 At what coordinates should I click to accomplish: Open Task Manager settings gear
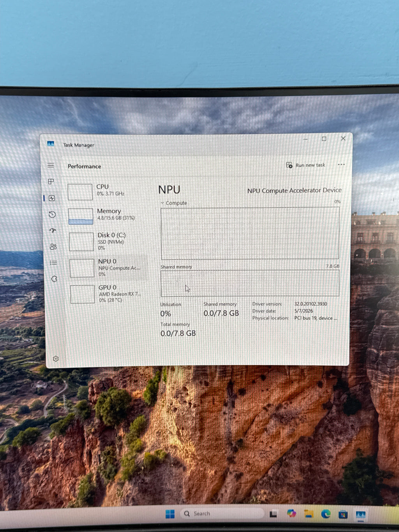click(56, 359)
